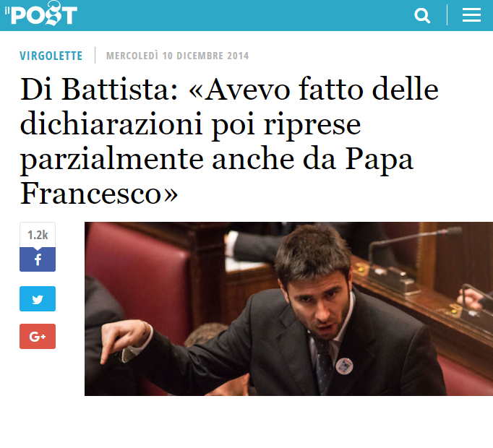Click "Di Battista:" in the headline
Image resolution: width=493 pixels, height=448 pixels.
99,90
